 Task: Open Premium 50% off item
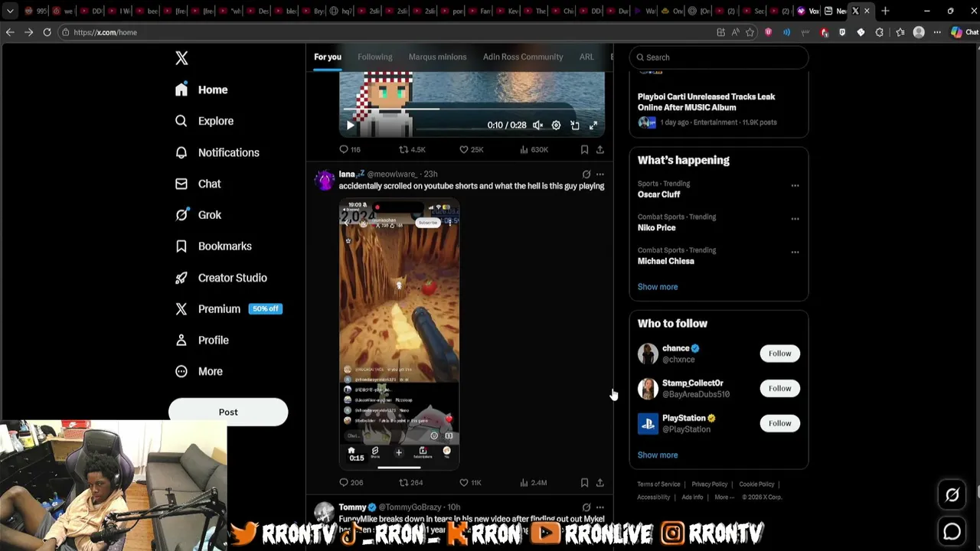pos(229,309)
